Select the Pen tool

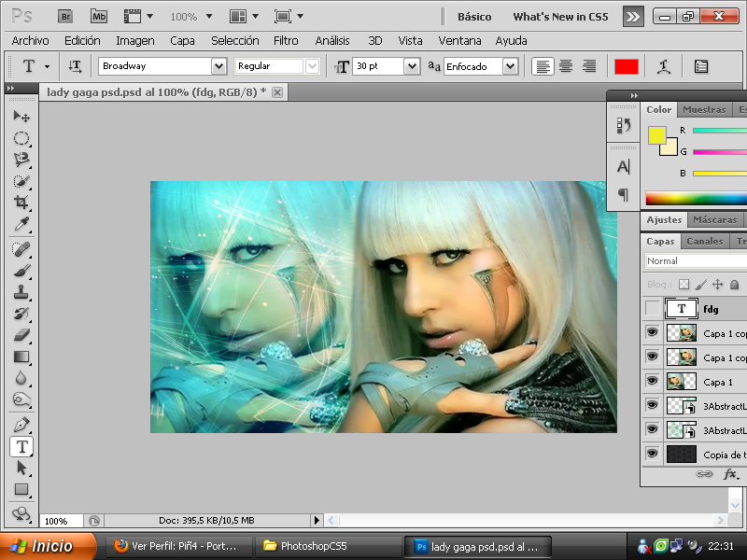tap(21, 425)
